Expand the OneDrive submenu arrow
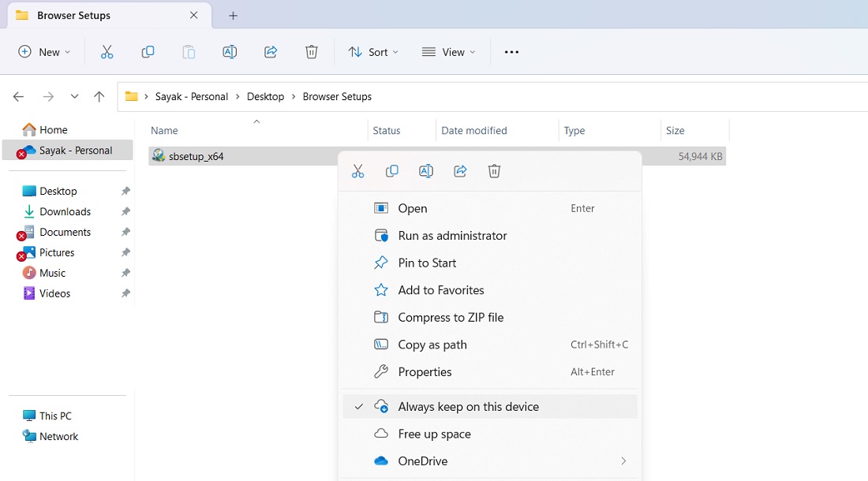868x481 pixels. [x=623, y=460]
